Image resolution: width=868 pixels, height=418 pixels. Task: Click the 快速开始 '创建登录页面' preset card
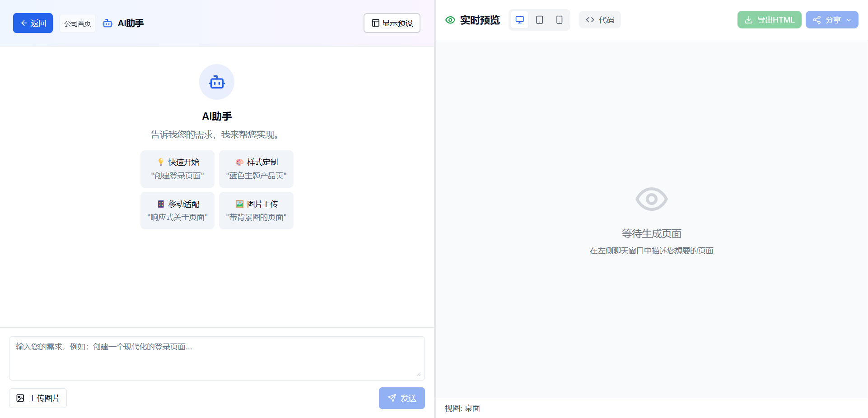pyautogui.click(x=177, y=168)
